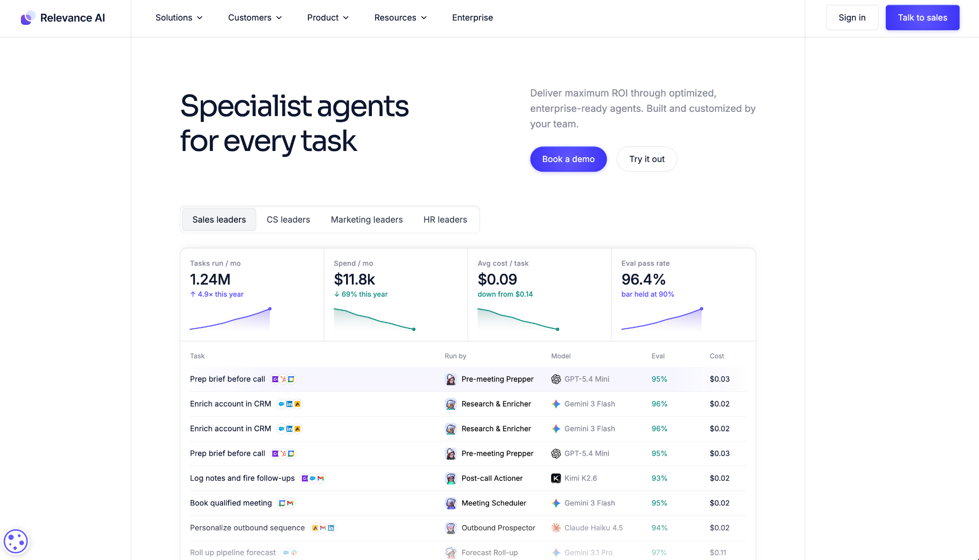Open the Resources dropdown menu
979x560 pixels.
point(401,18)
